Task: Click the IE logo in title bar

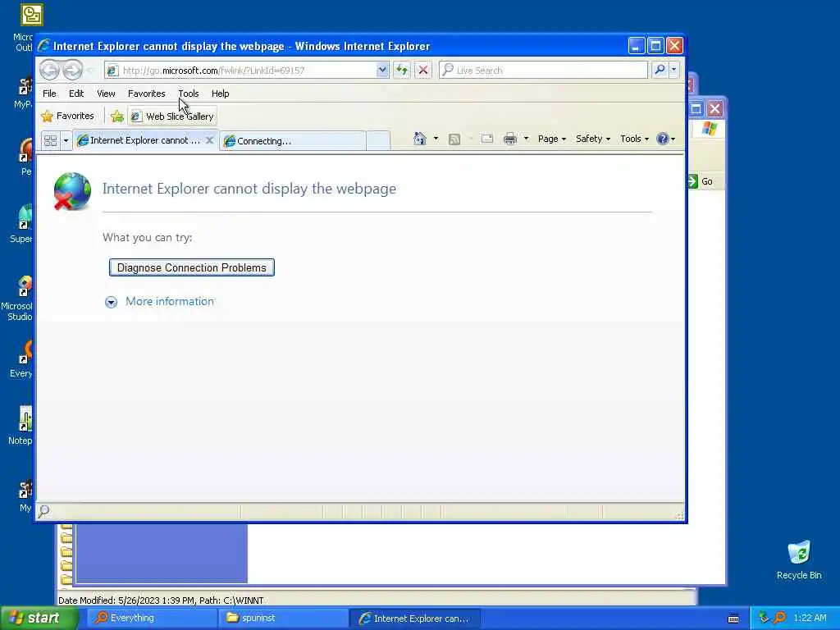Action: 44,46
